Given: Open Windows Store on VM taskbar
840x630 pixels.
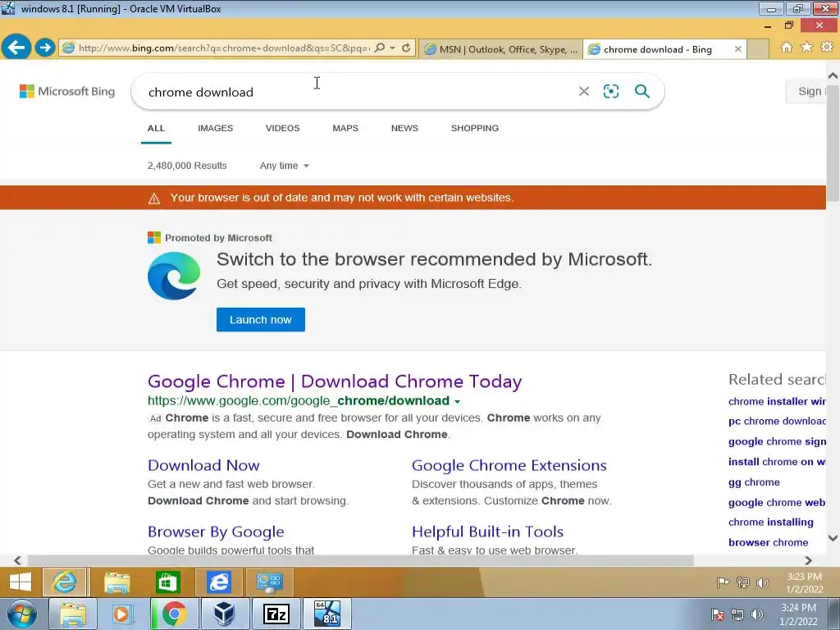Looking at the screenshot, I should [x=167, y=582].
